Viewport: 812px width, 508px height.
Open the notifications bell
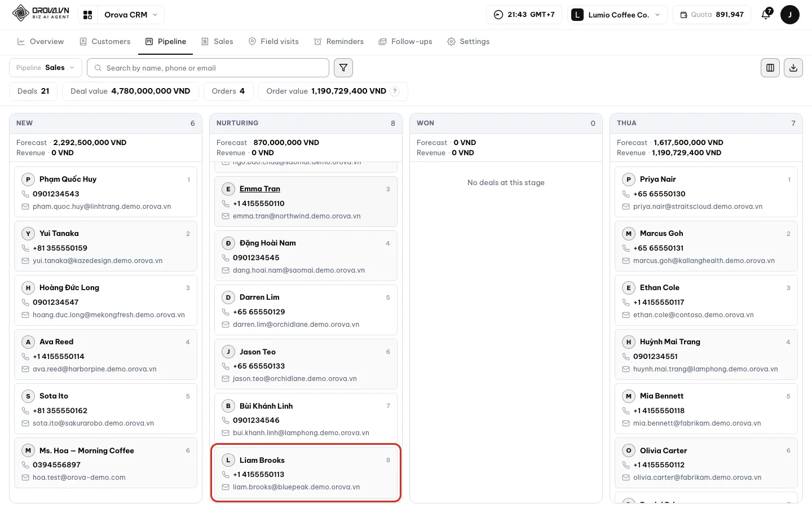click(766, 15)
